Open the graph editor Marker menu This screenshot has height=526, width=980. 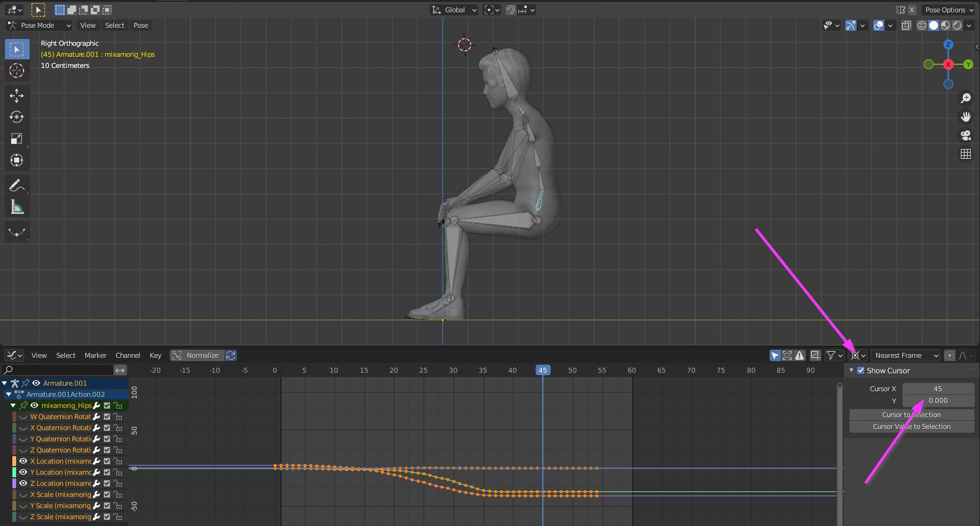pos(96,355)
